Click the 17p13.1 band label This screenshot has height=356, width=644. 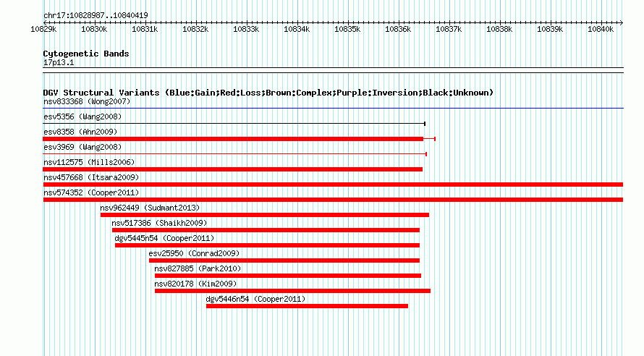[59, 62]
